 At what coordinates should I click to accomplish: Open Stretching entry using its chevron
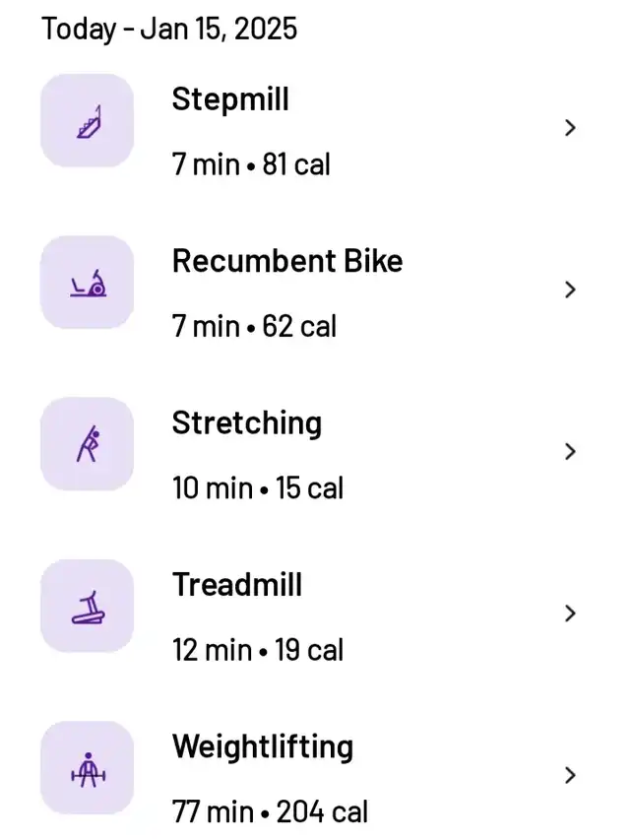pos(571,451)
